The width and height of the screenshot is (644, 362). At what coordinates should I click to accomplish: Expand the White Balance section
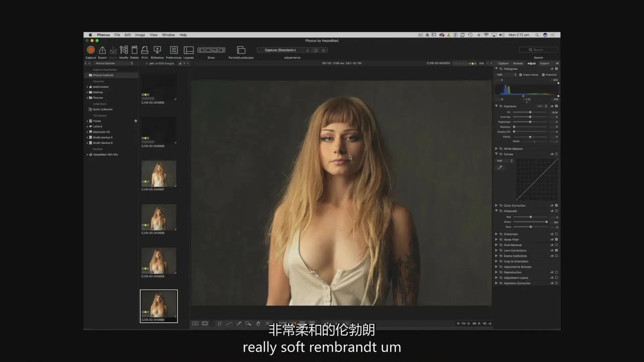point(496,149)
